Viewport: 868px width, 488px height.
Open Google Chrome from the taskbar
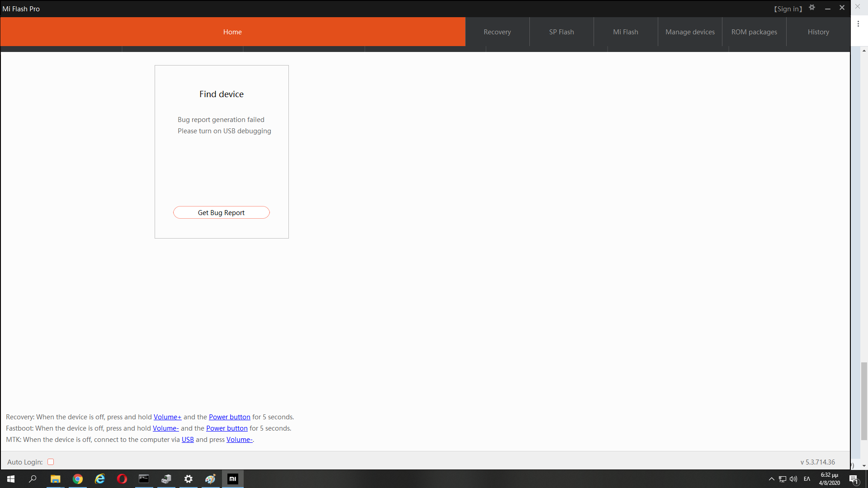click(78, 479)
